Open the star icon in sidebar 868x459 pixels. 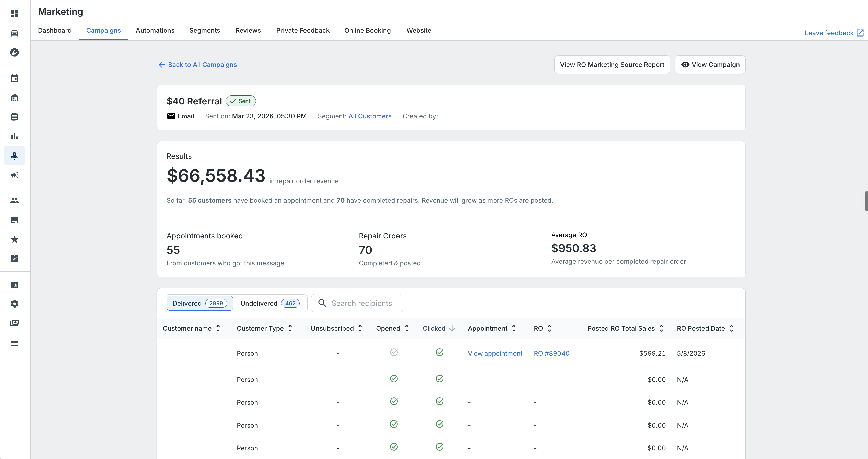pos(15,239)
